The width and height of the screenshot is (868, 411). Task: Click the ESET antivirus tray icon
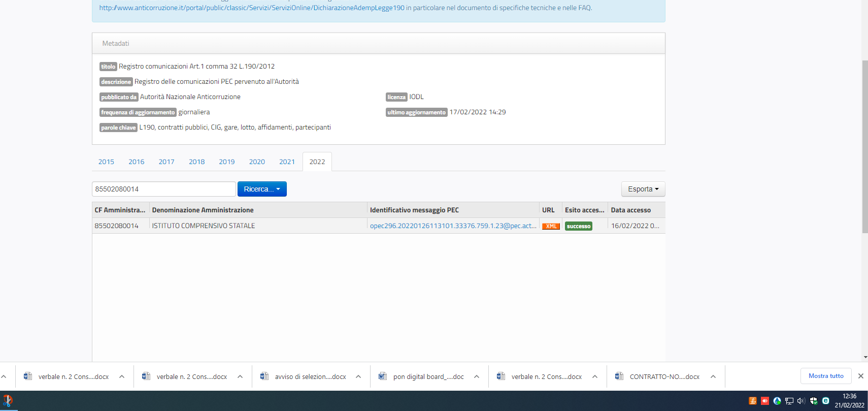tap(826, 401)
